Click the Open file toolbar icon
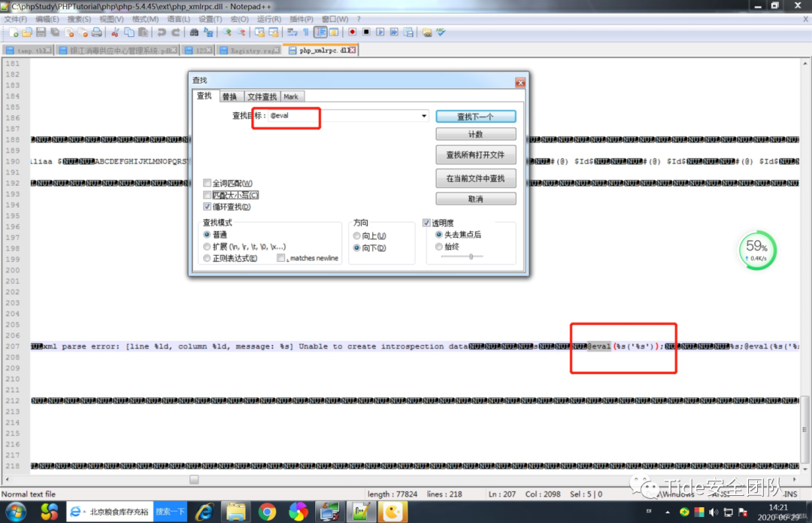This screenshot has height=523, width=812. click(x=27, y=32)
